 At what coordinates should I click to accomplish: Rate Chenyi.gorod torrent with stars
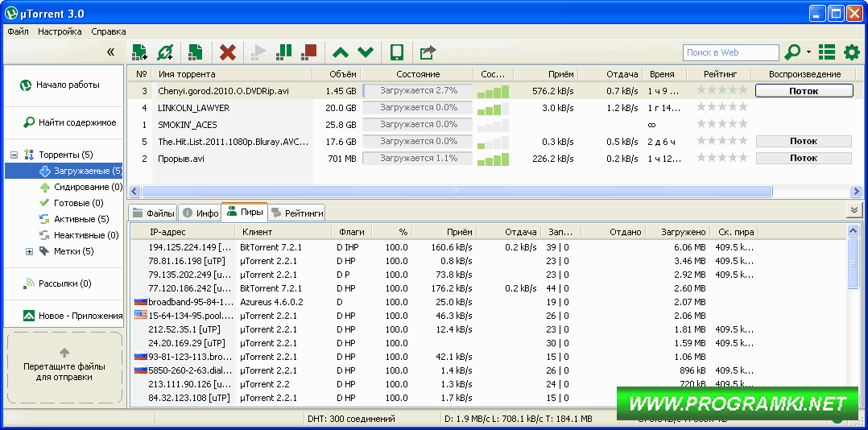pos(721,89)
